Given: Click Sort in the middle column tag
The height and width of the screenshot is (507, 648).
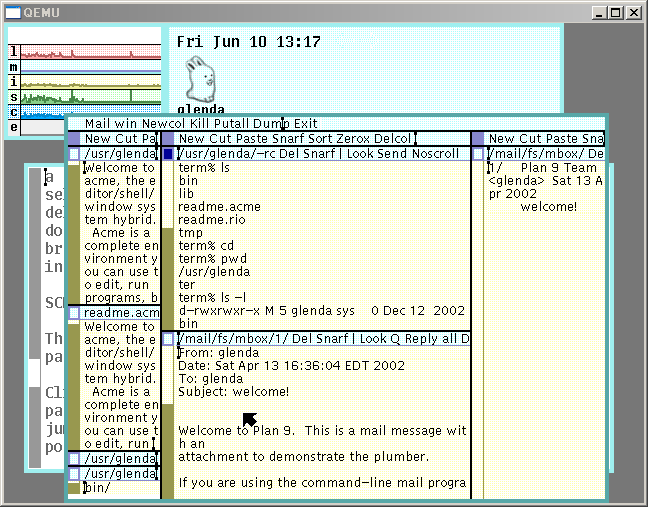Looking at the screenshot, I should tap(319, 138).
